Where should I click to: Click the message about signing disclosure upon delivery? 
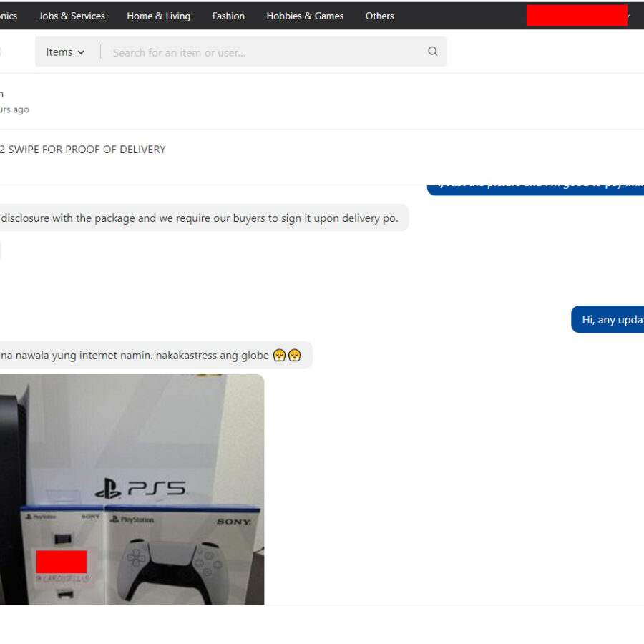[x=204, y=218]
